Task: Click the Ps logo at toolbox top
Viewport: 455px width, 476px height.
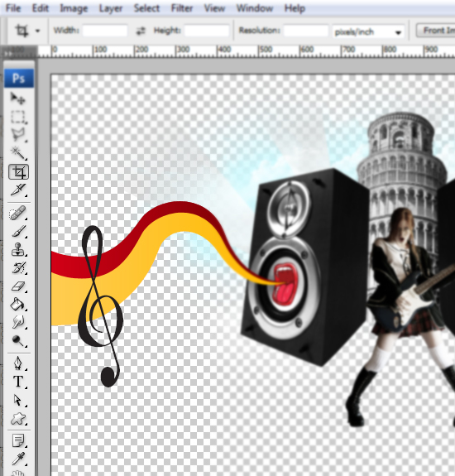Action: (19, 79)
